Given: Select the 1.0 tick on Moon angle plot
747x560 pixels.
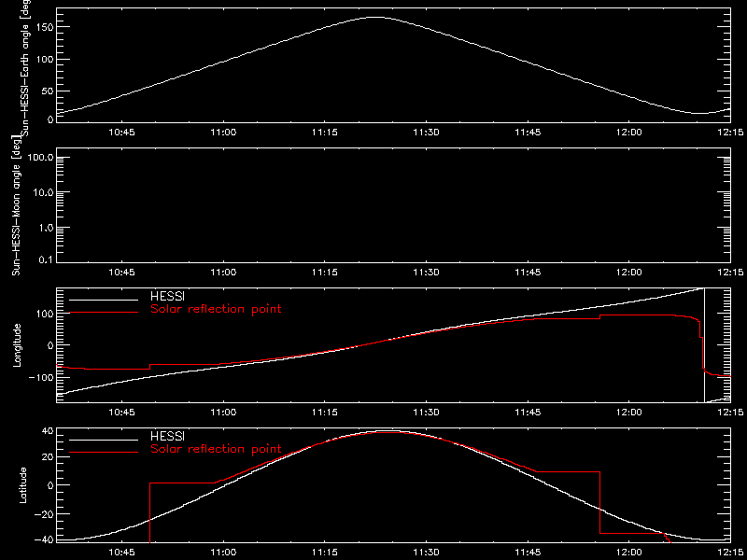Looking at the screenshot, I should click(x=46, y=228).
